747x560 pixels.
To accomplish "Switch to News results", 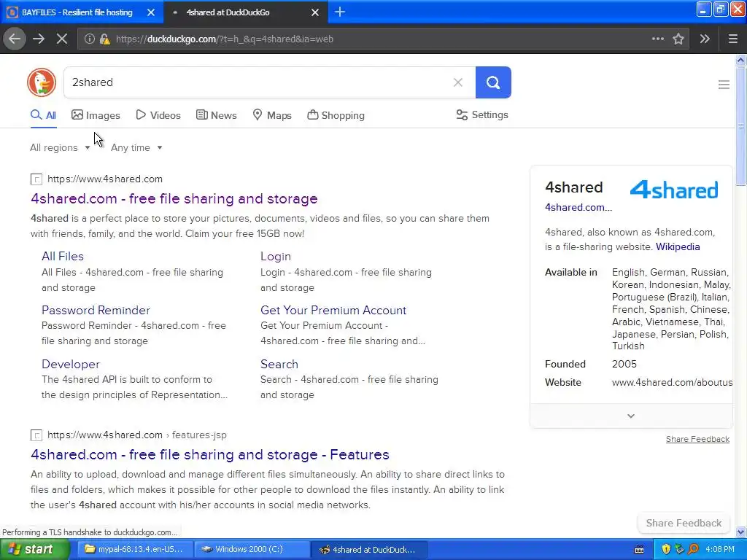I will coord(216,115).
